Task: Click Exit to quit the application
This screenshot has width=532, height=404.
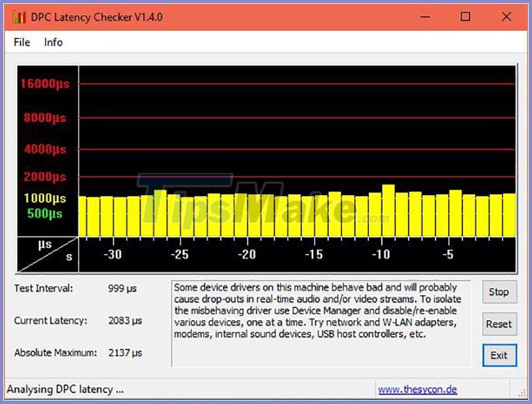Action: (x=499, y=356)
